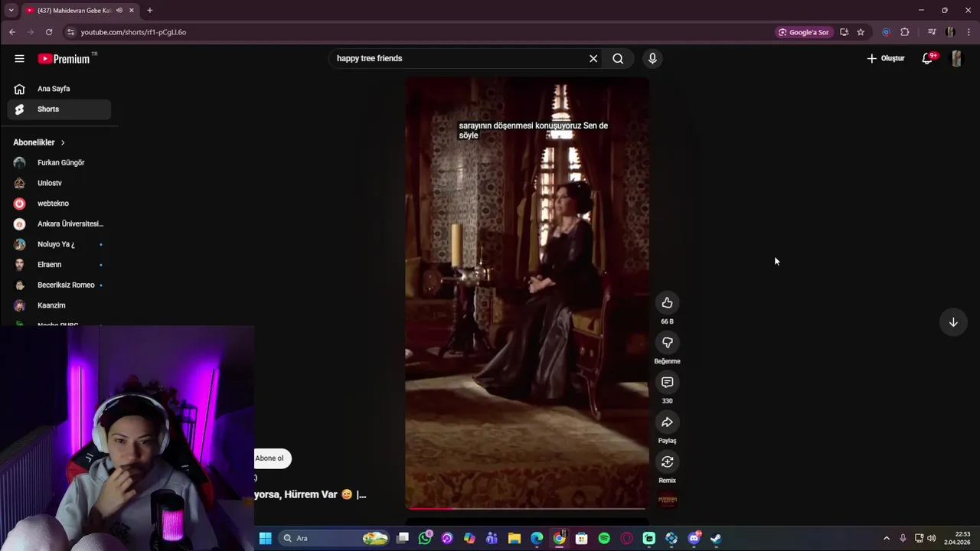Click the install app icon in address bar
The width and height of the screenshot is (980, 551).
coord(844,32)
